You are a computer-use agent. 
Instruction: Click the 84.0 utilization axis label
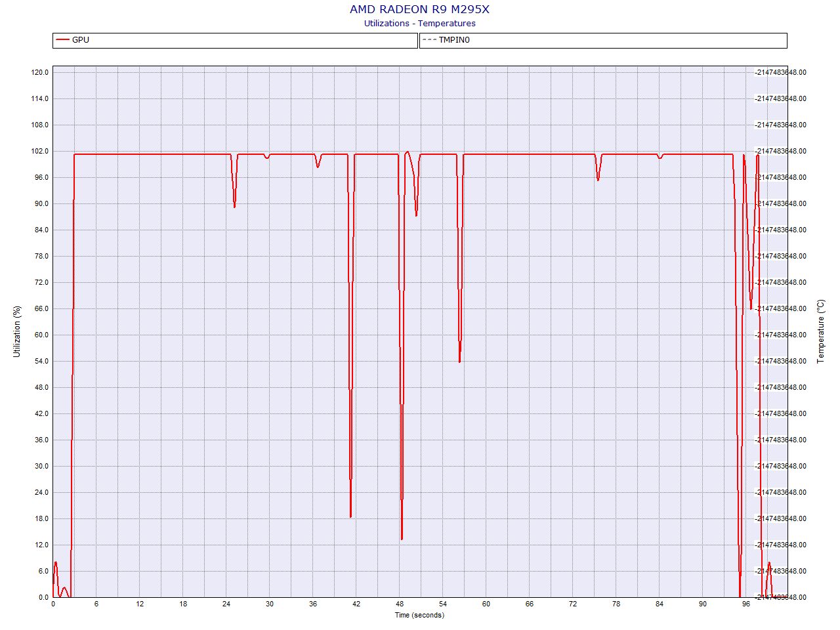(x=42, y=230)
